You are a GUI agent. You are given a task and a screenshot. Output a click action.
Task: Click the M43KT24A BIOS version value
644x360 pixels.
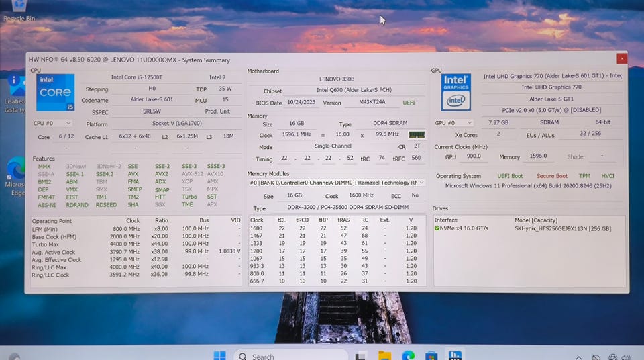(372, 102)
